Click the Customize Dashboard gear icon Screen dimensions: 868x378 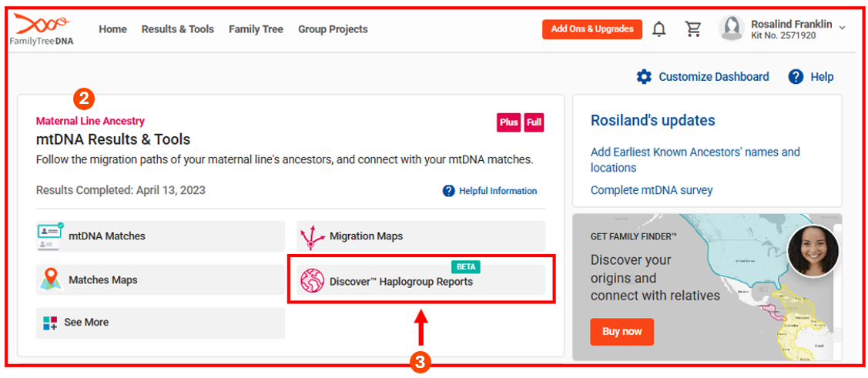[645, 77]
